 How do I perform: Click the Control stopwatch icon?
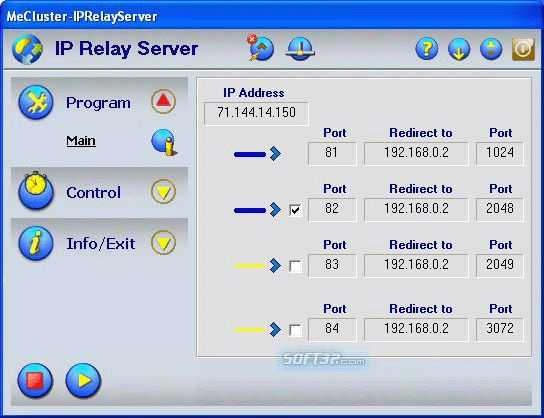pyautogui.click(x=36, y=190)
